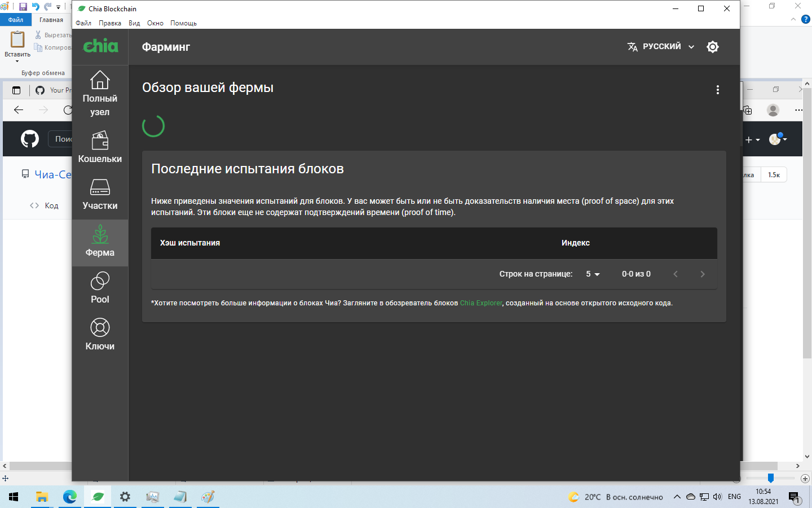Open Edge three-dots settings menu
The width and height of the screenshot is (812, 508).
coord(798,110)
